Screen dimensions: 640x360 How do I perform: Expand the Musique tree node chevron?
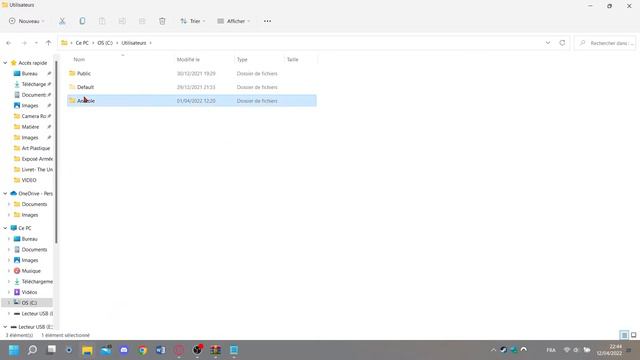(x=9, y=271)
